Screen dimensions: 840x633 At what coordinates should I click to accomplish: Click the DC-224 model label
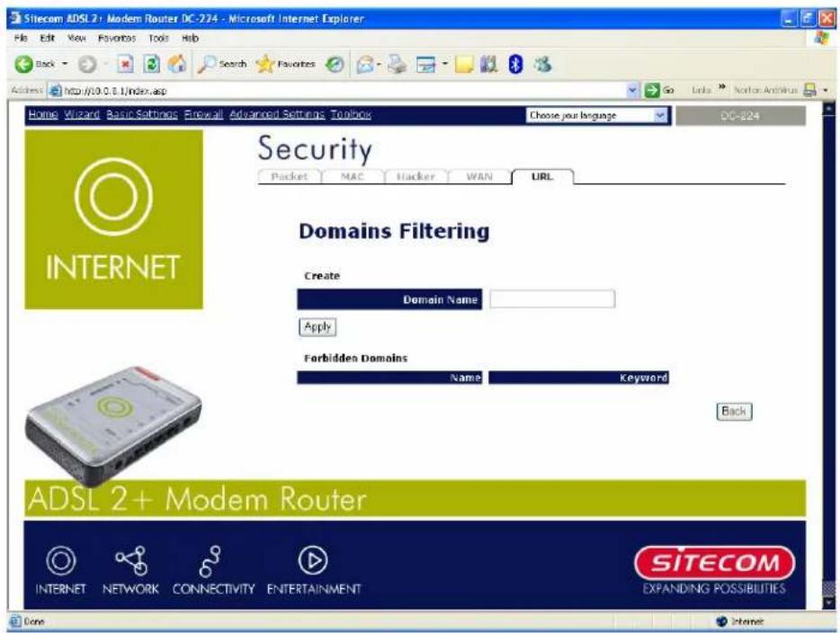(740, 116)
